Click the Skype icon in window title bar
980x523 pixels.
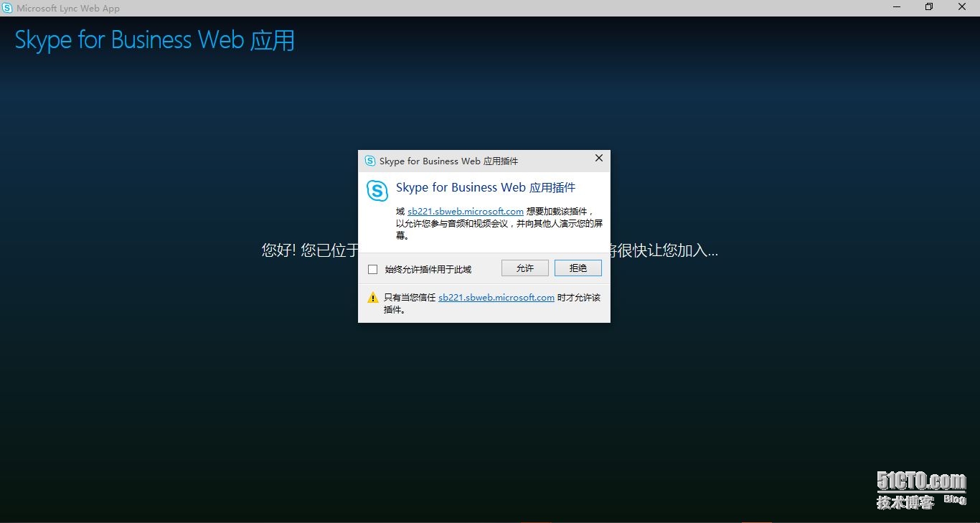tap(7, 8)
